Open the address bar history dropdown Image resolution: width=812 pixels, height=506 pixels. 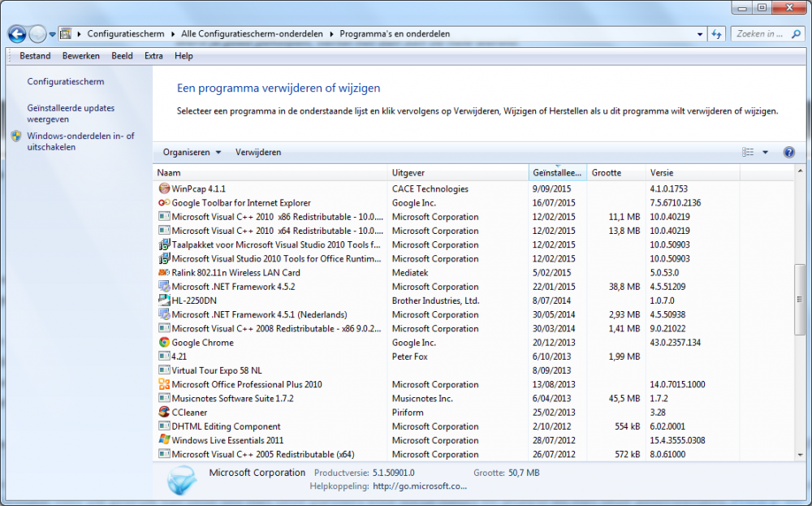point(700,34)
